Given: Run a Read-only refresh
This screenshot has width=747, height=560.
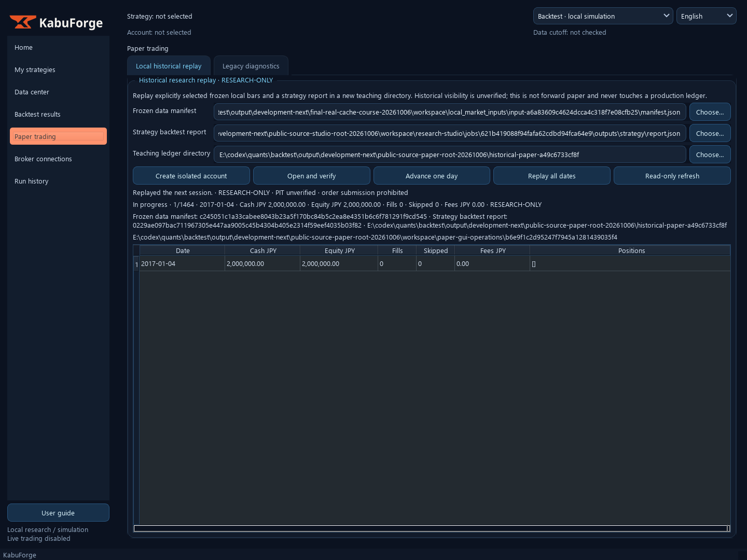Looking at the screenshot, I should (672, 176).
